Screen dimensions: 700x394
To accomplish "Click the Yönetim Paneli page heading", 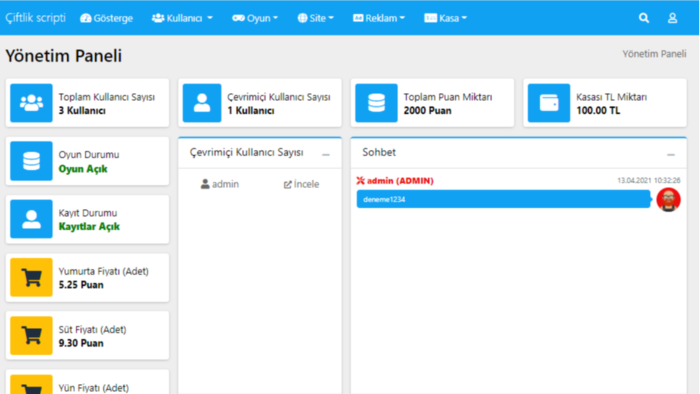I will [63, 56].
